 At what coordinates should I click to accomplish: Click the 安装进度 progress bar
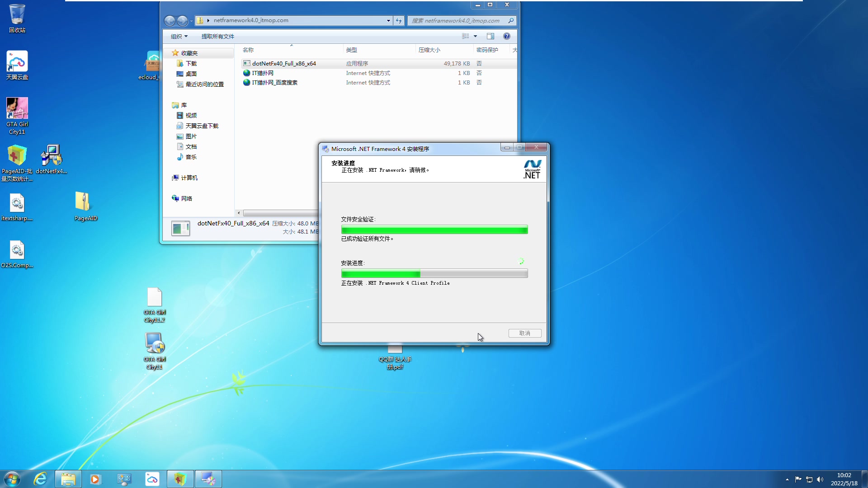click(434, 273)
